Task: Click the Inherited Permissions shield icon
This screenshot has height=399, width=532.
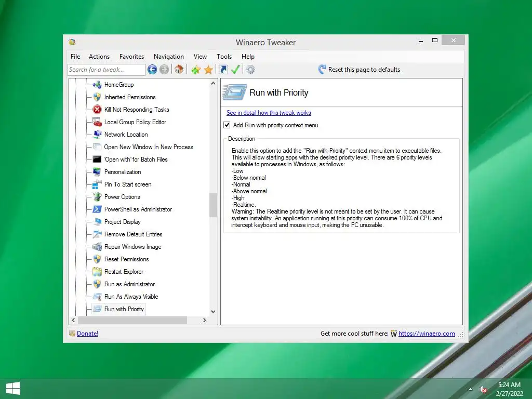Action: (97, 97)
